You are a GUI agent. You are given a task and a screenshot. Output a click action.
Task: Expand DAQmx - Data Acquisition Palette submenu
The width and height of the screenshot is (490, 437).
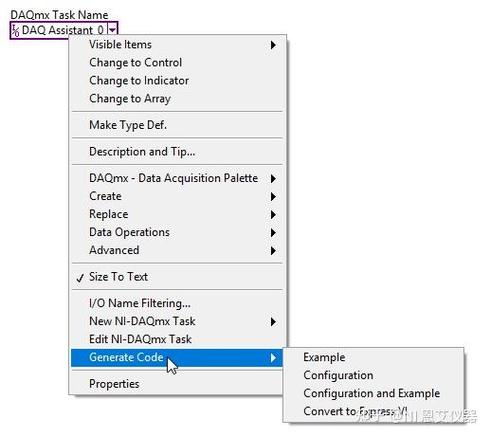[x=177, y=178]
